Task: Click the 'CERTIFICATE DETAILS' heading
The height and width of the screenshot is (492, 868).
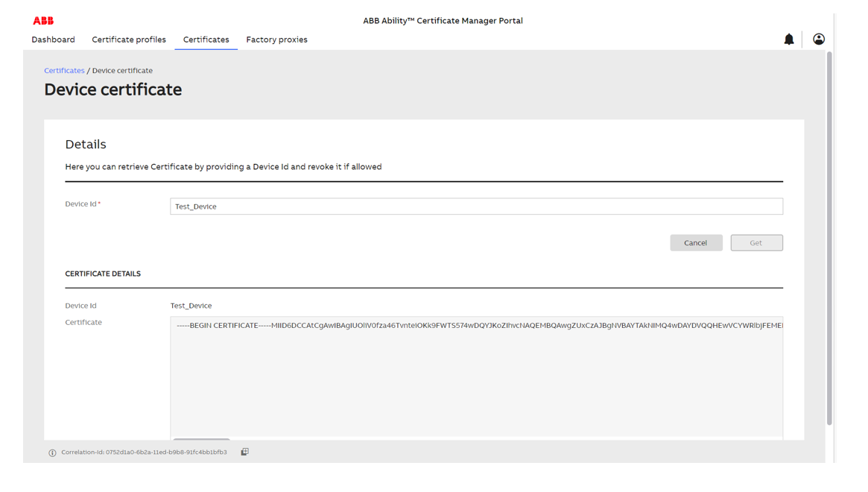Action: pos(103,274)
